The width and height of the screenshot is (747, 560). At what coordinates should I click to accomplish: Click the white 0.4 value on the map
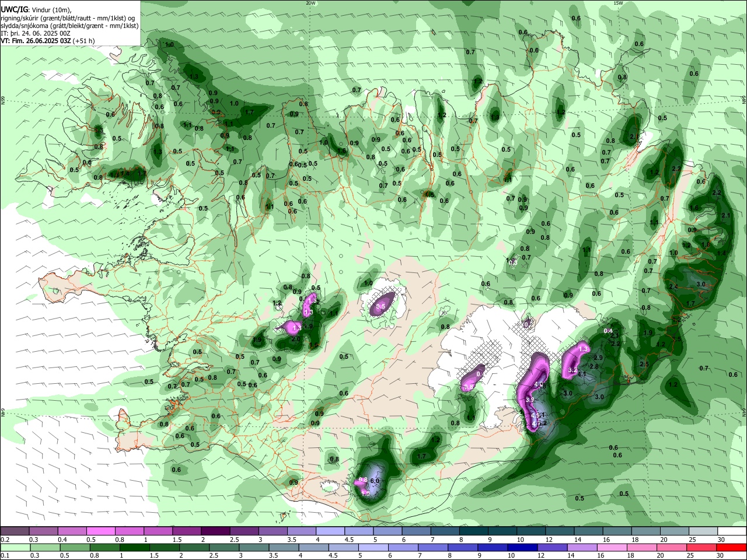[608, 331]
